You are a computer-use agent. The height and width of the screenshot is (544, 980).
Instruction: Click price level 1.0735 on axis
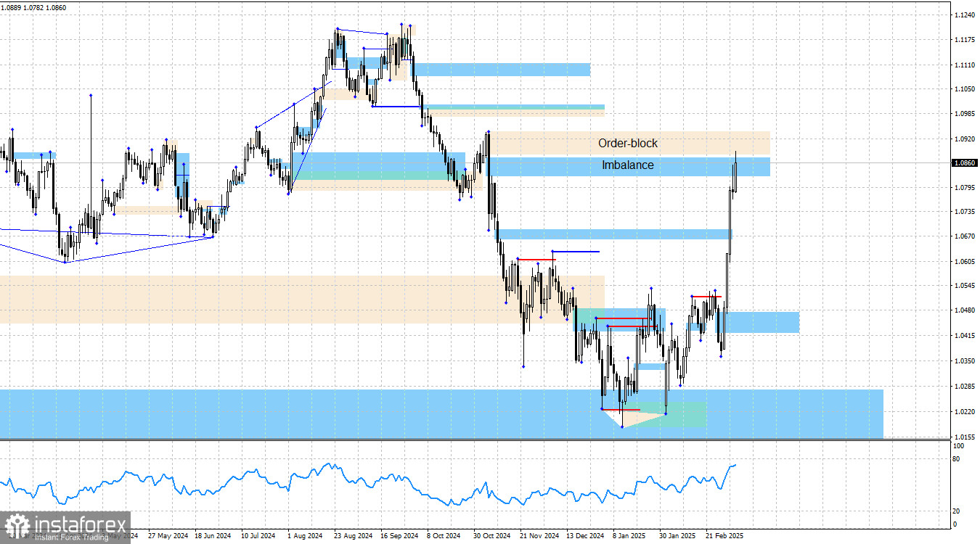click(x=963, y=212)
